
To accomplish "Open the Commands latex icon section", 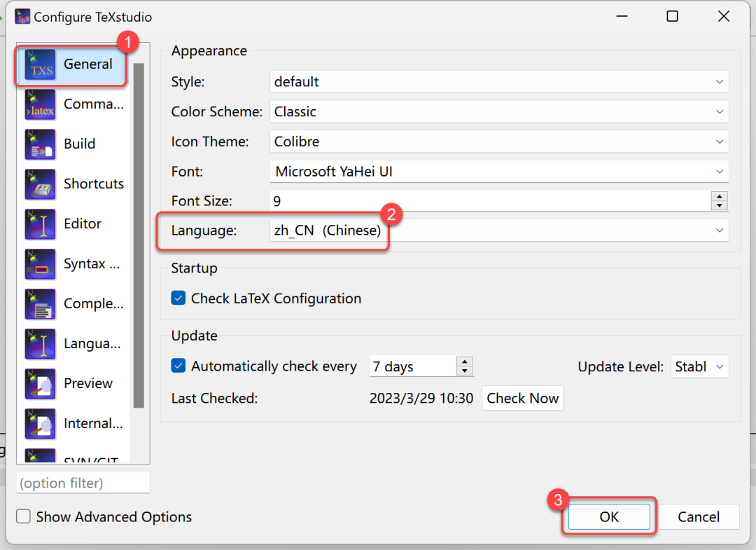I will 41,104.
